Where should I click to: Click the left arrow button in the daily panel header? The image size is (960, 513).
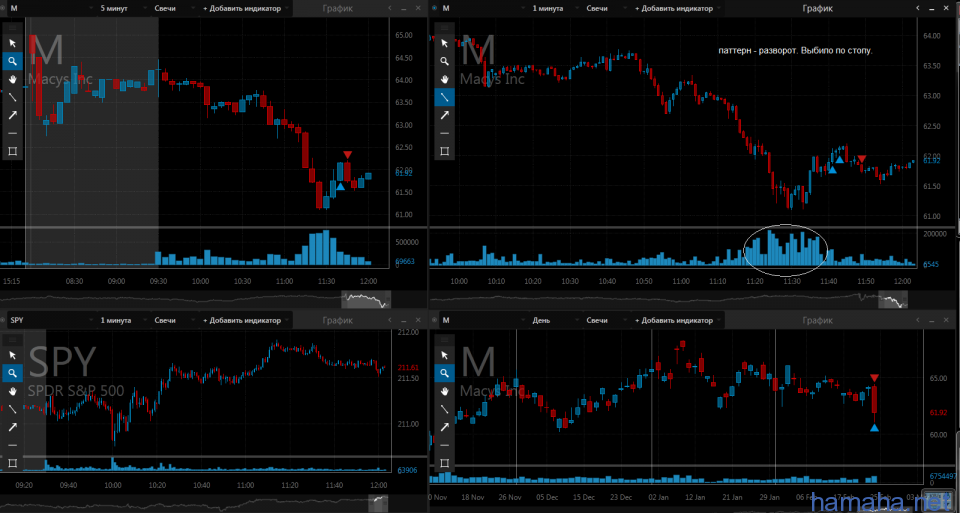tap(917, 320)
